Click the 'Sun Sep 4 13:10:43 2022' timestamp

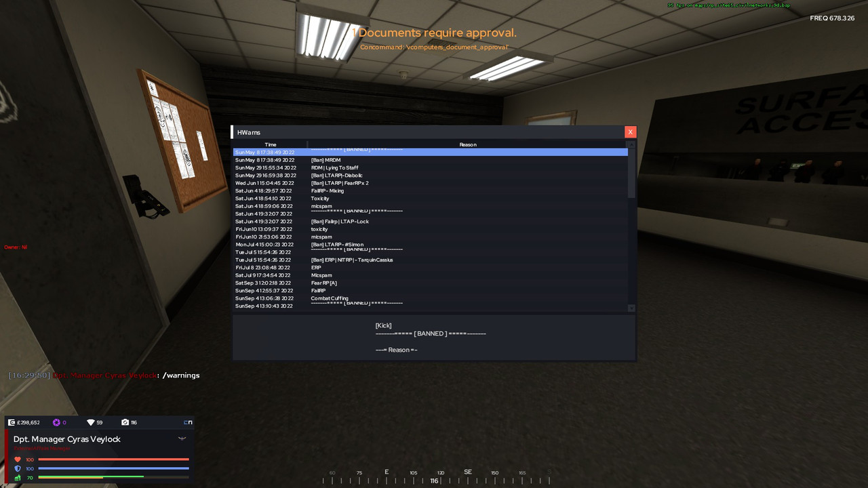[x=264, y=306]
